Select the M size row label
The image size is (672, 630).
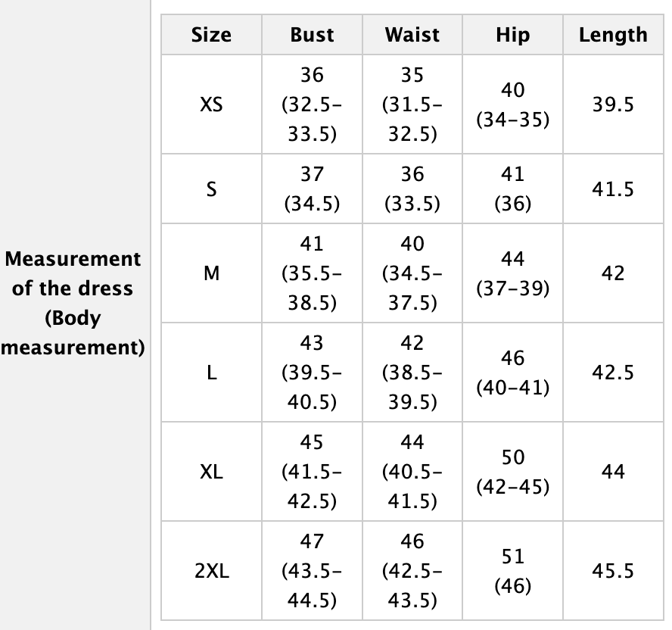[x=211, y=273]
